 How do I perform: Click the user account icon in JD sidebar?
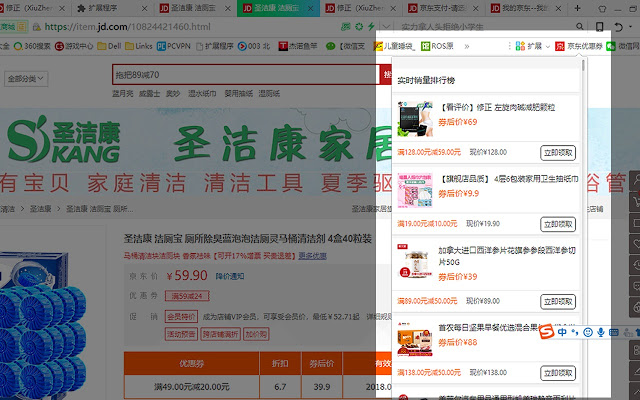pos(635,180)
